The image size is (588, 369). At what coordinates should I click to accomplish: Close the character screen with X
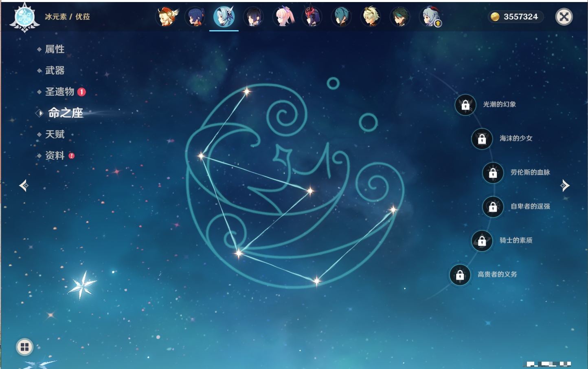[x=564, y=17]
